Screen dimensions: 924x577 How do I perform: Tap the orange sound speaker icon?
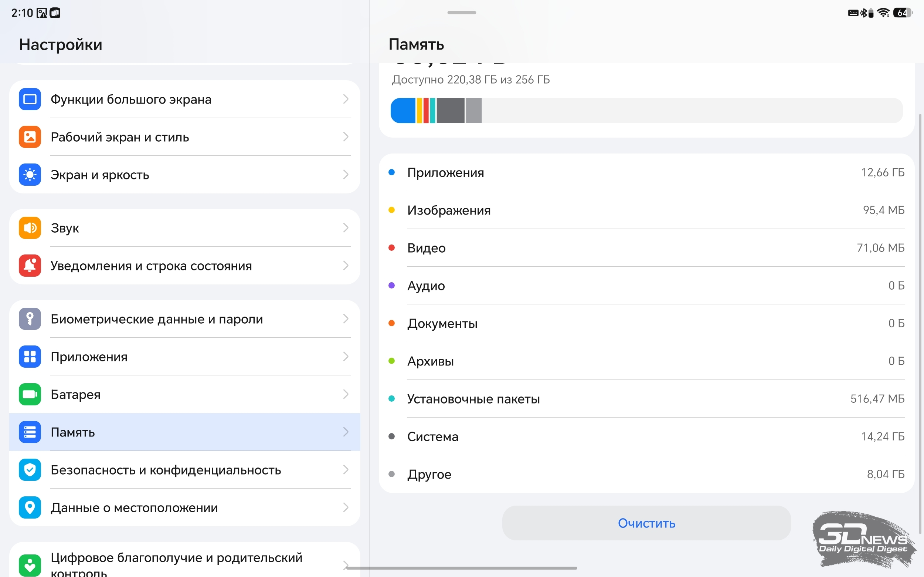pos(30,228)
